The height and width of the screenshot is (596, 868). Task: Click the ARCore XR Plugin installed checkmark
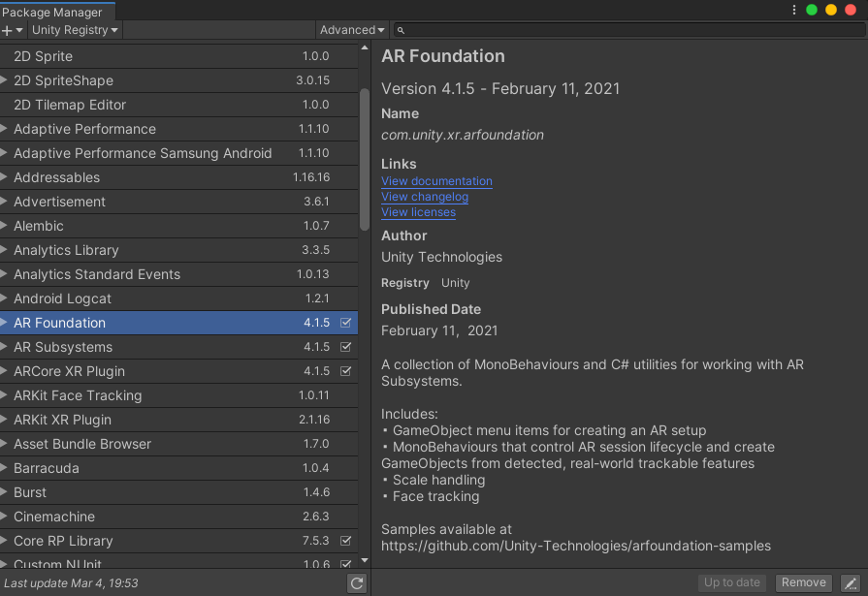(346, 371)
